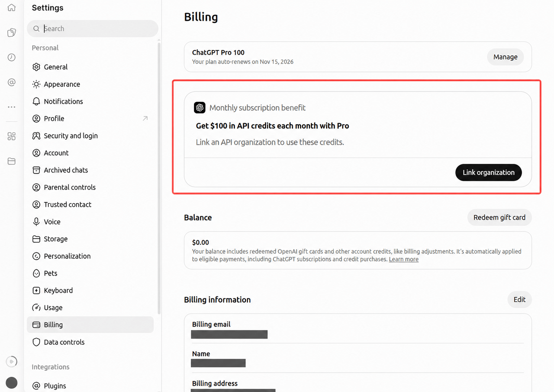Select the Pets section
The width and height of the screenshot is (554, 392).
point(90,273)
